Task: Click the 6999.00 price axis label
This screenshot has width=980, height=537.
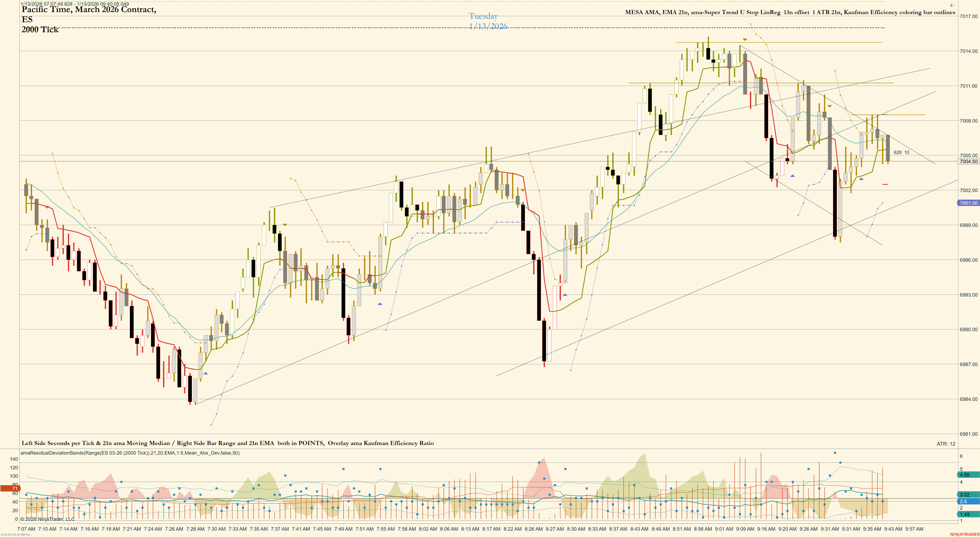Action: click(x=968, y=225)
